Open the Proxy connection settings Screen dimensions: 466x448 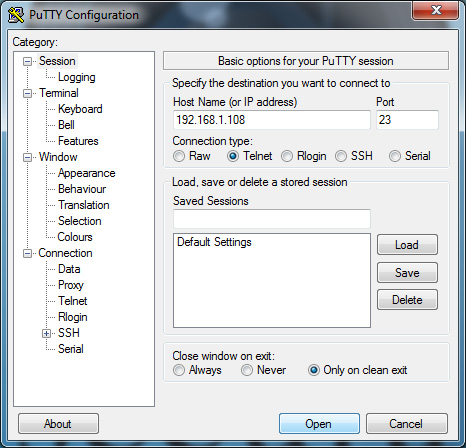pos(71,285)
